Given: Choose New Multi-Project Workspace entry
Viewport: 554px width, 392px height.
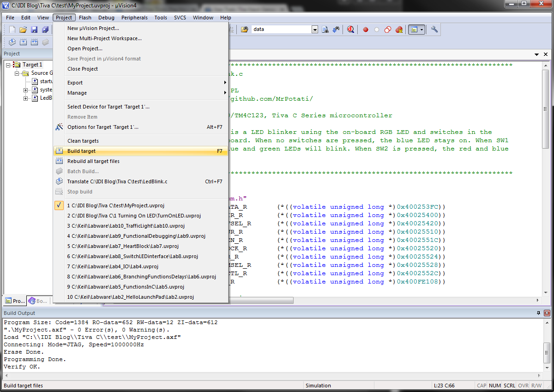Looking at the screenshot, I should click(x=141, y=38).
